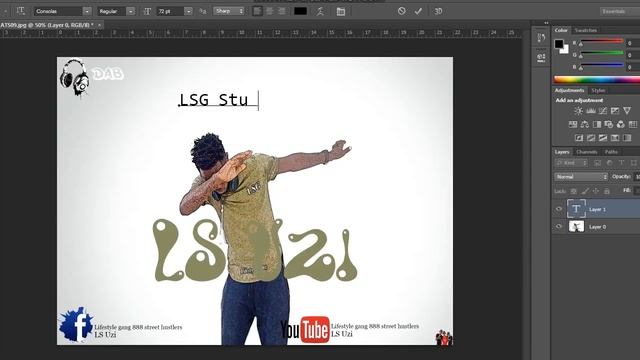Add a Selective Color adjustment

pyautogui.click(x=615, y=138)
